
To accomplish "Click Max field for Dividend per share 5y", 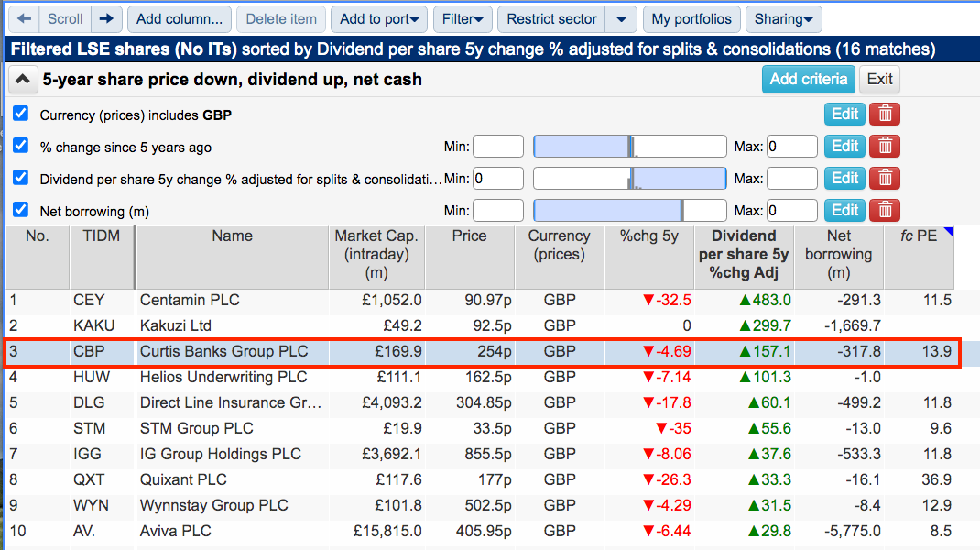I will 792,179.
